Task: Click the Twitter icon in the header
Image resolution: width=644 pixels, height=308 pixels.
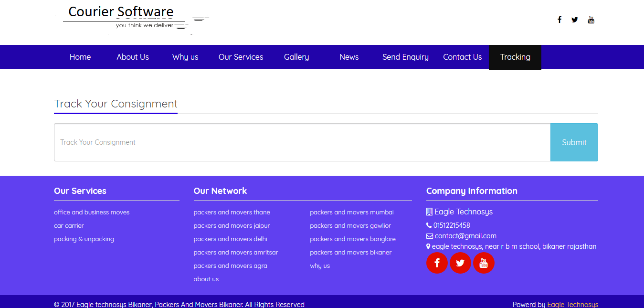Action: click(x=575, y=20)
